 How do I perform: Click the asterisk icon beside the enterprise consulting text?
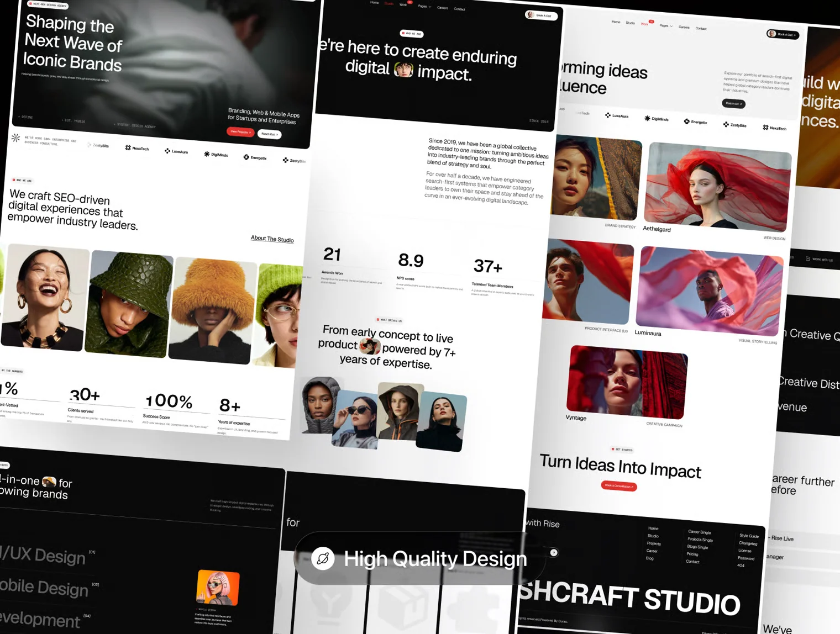pyautogui.click(x=15, y=138)
